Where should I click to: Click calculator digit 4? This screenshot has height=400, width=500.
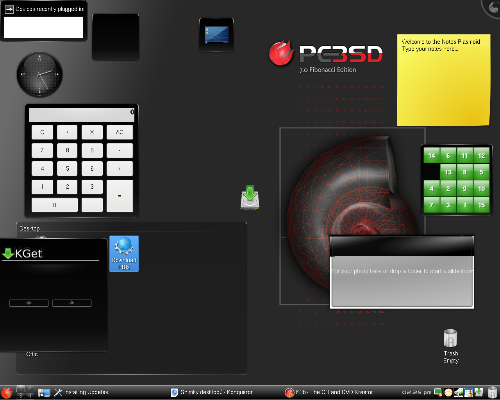click(42, 168)
